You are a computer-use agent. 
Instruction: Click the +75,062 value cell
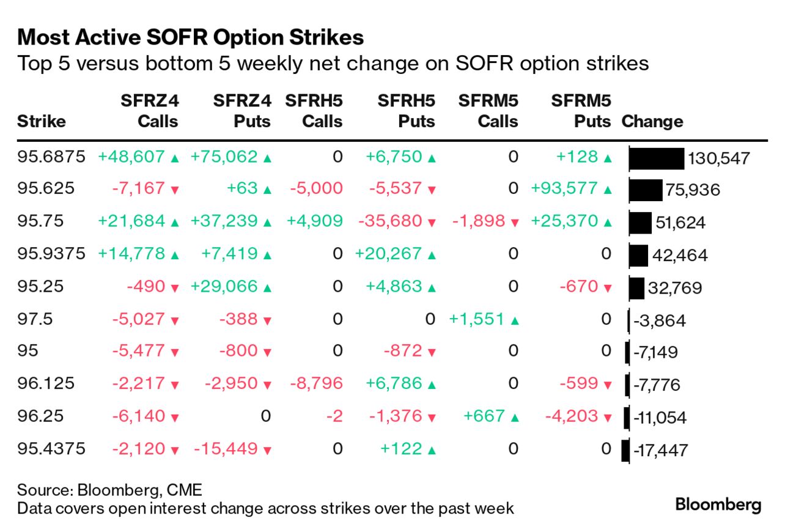(224, 157)
